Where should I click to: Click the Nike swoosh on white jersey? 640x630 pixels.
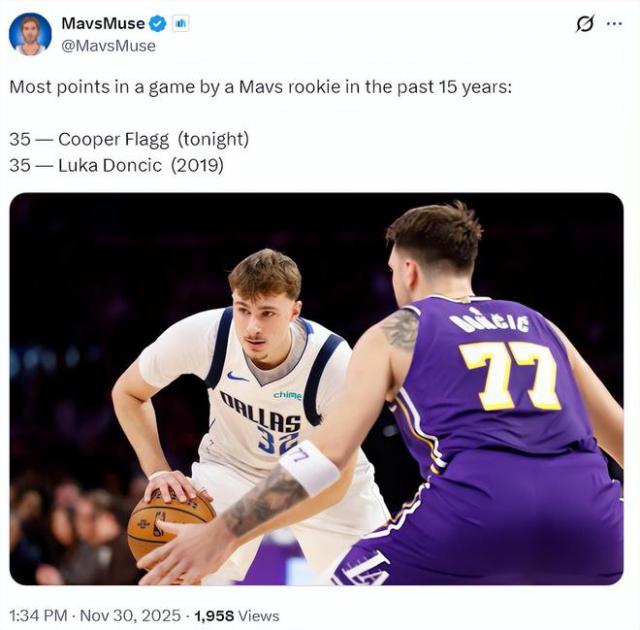[237, 376]
